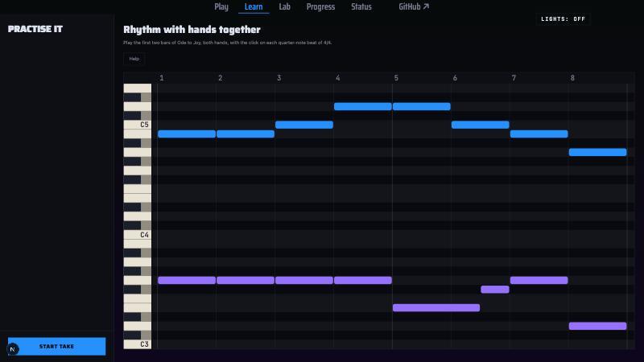Follow the GitHub external link
Image resolution: width=644 pixels, height=362 pixels.
click(414, 6)
